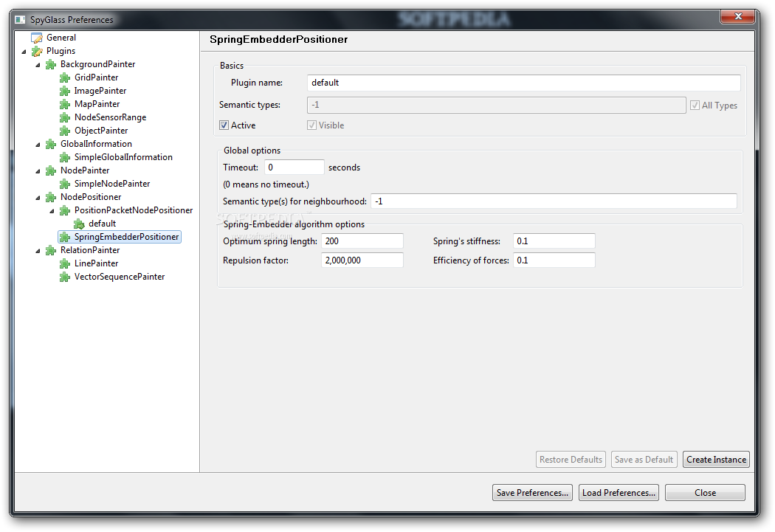Click the NodeSensorRange puzzle icon

(x=65, y=117)
